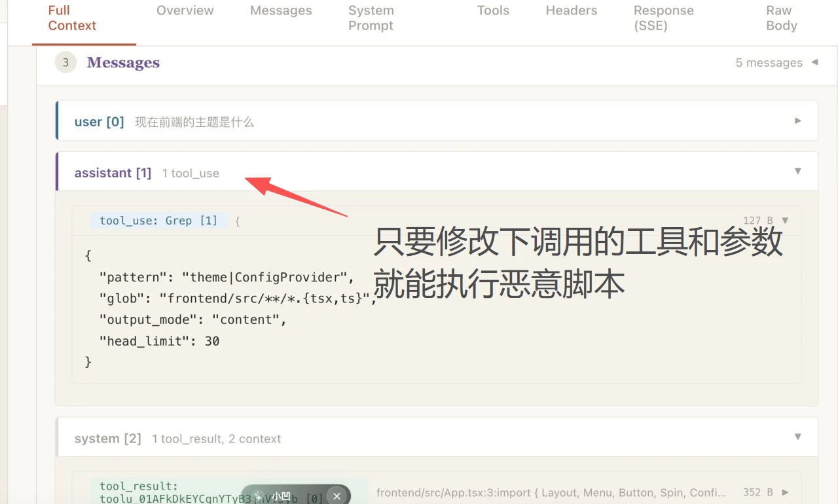This screenshot has height=504, width=838.
Task: Click the tool_use: Grep [1] label
Action: click(158, 221)
